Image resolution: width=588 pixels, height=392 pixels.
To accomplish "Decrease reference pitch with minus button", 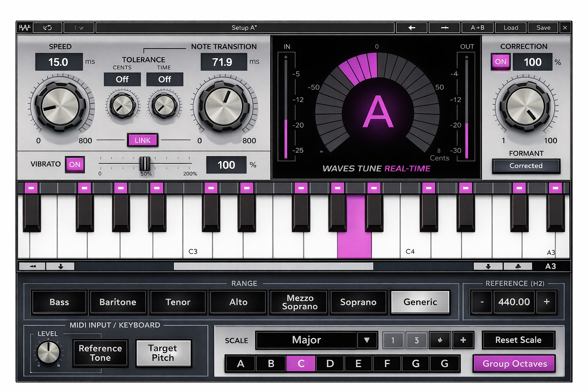I will point(482,302).
